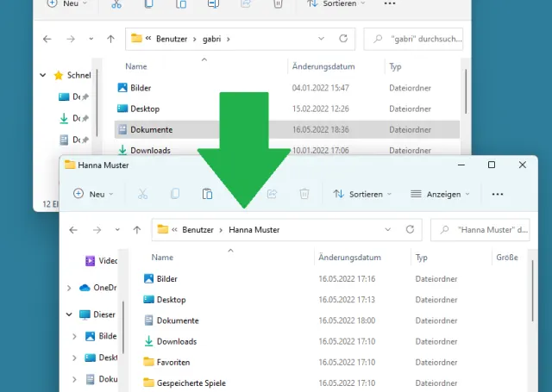The image size is (552, 392).
Task: Select OneDrive in navigation pane
Action: (x=97, y=288)
